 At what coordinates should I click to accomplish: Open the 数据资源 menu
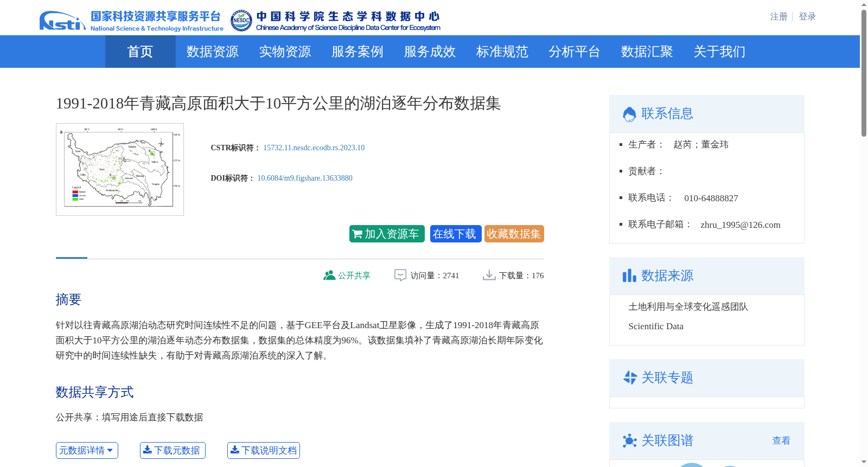(212, 52)
